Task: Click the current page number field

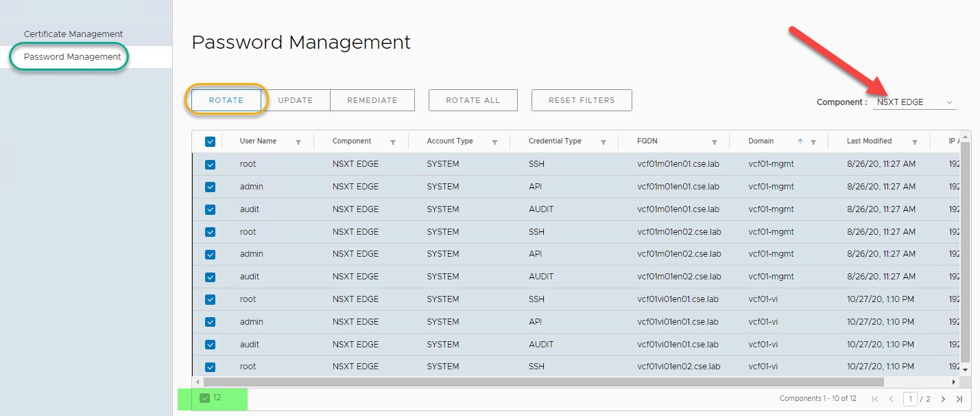Action: (x=910, y=399)
